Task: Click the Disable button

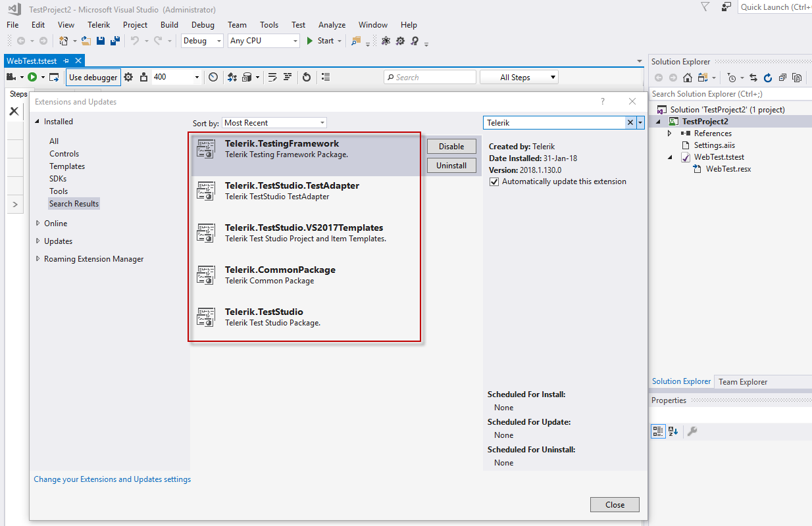Action: click(x=451, y=147)
